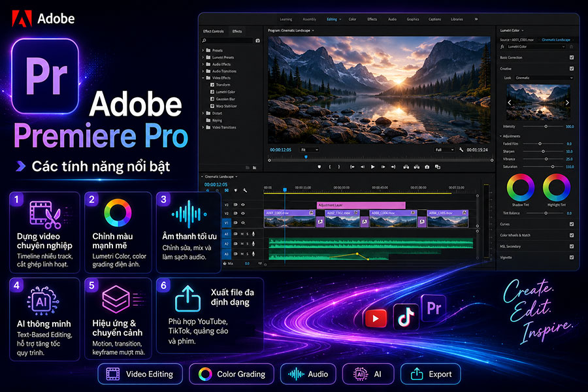This screenshot has height=392, width=588.
Task: Click the next Look arrow on Lumetri preview
Action: click(567, 103)
